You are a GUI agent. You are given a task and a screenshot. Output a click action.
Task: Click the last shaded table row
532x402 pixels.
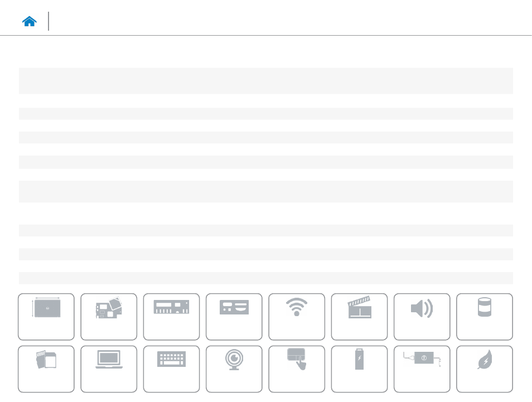click(265, 278)
